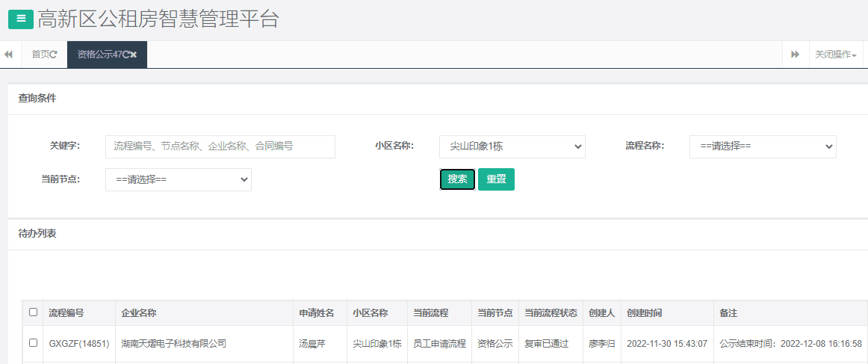Click the 湖南天熠电子科技有限公司 cell
This screenshot has width=868, height=364.
pyautogui.click(x=175, y=344)
